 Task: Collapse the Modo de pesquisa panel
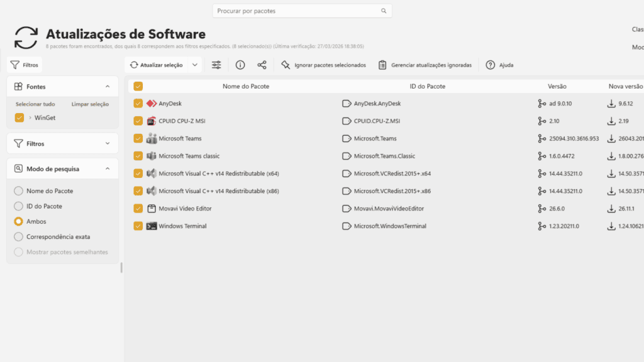[x=108, y=168]
